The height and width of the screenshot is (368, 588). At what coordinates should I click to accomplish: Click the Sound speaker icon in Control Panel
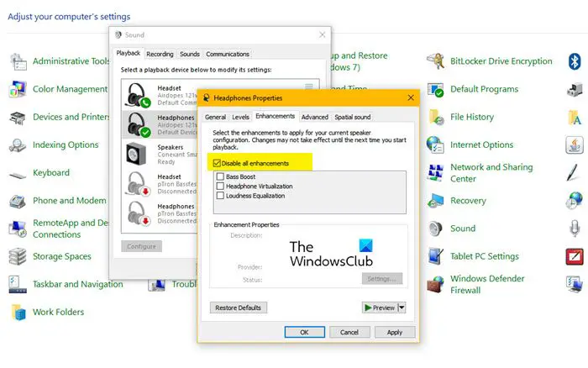(435, 229)
